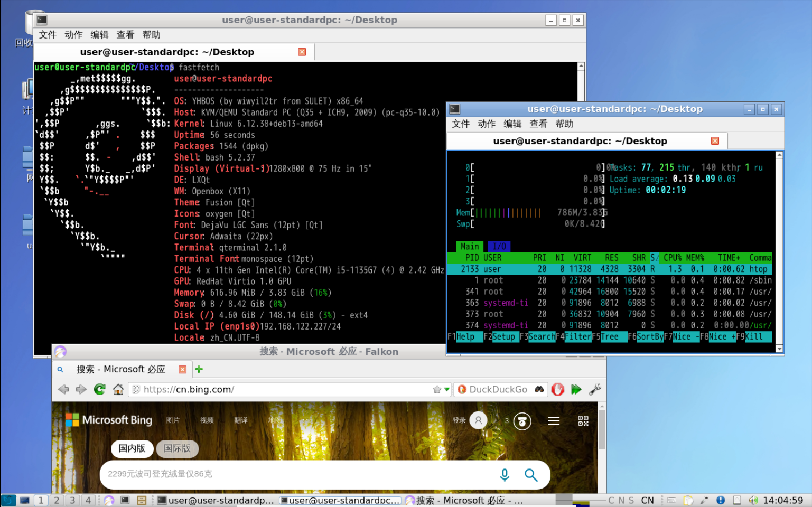
Task: Switch to virtual desktop 2
Action: (x=57, y=500)
